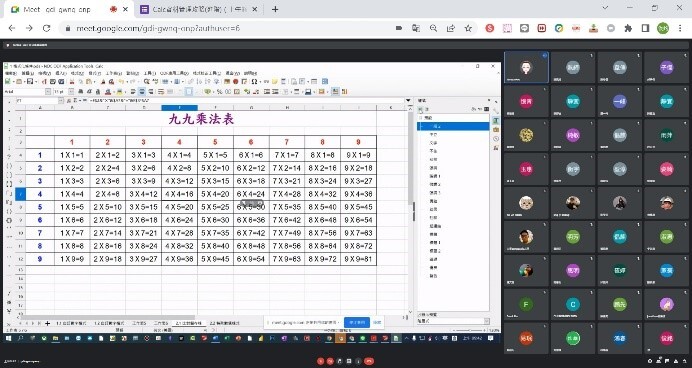
Task: Toggle the Align Left button in Calc
Action: pyautogui.click(x=133, y=91)
